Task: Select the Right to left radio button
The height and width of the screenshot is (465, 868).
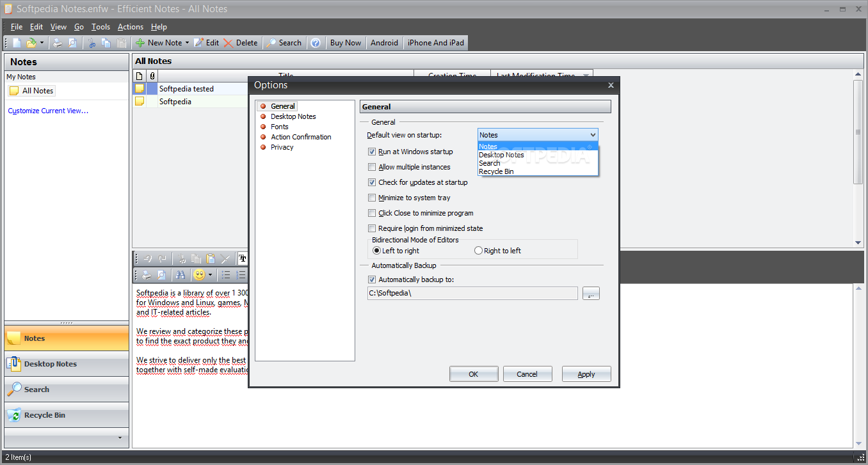Action: [x=478, y=251]
